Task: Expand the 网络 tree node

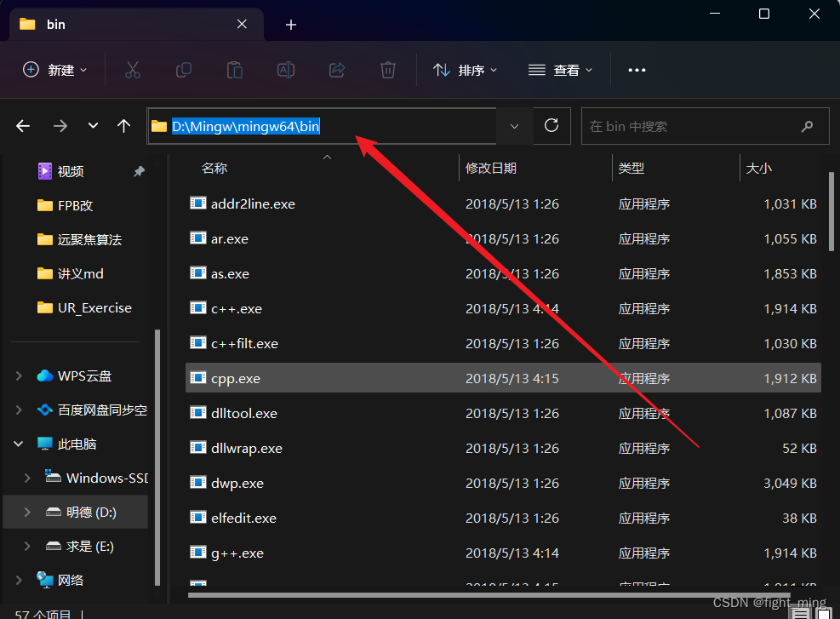Action: [19, 581]
